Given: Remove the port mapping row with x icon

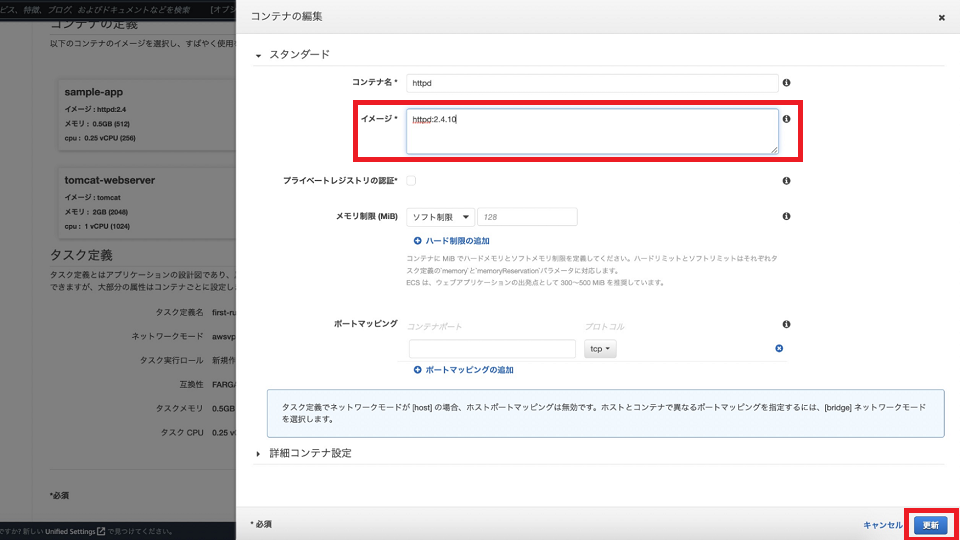Looking at the screenshot, I should point(779,349).
